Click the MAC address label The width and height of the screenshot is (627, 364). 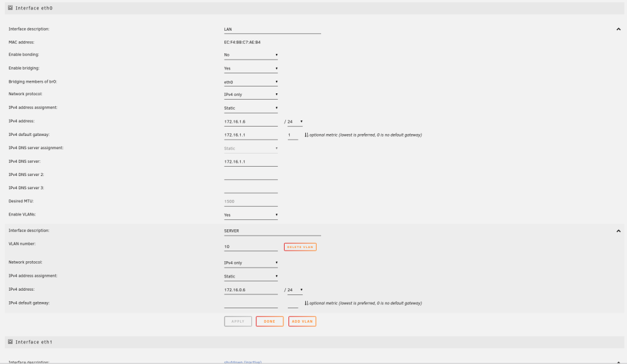click(21, 42)
